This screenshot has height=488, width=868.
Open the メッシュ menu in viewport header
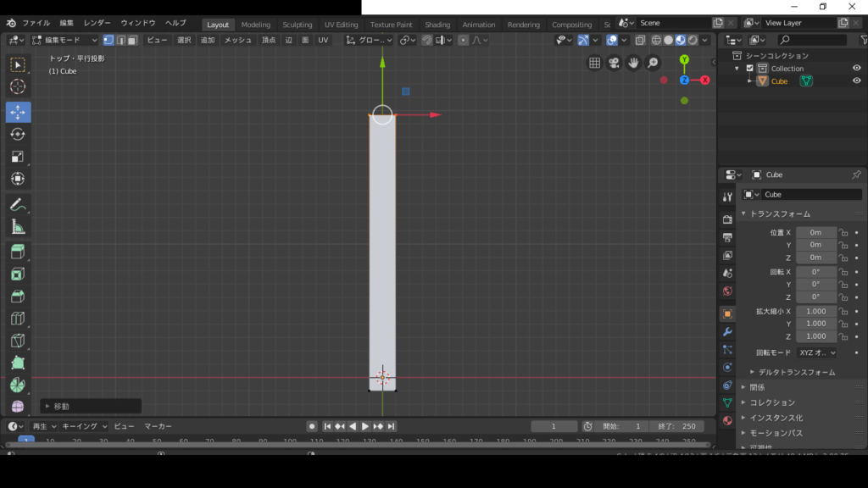[237, 40]
